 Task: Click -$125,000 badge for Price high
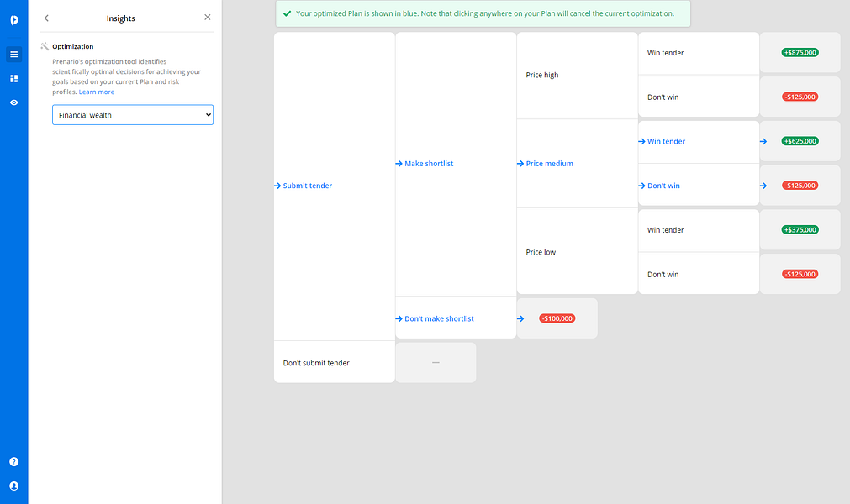tap(800, 97)
